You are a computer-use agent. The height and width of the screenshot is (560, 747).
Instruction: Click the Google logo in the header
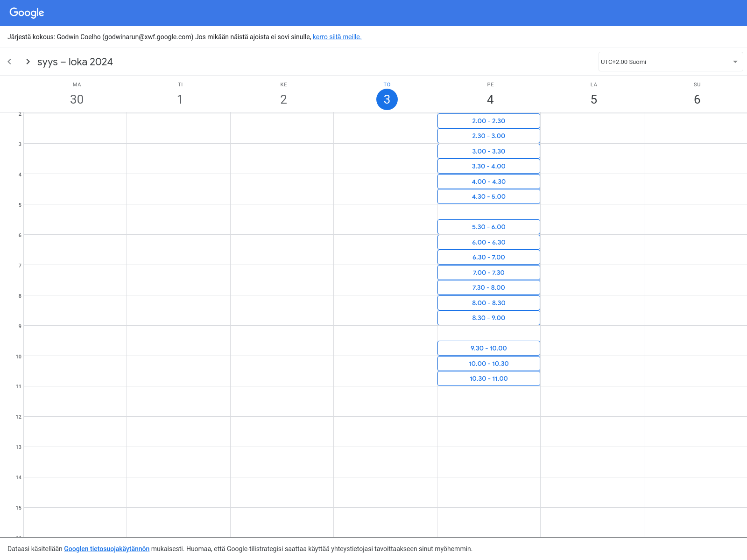[27, 13]
